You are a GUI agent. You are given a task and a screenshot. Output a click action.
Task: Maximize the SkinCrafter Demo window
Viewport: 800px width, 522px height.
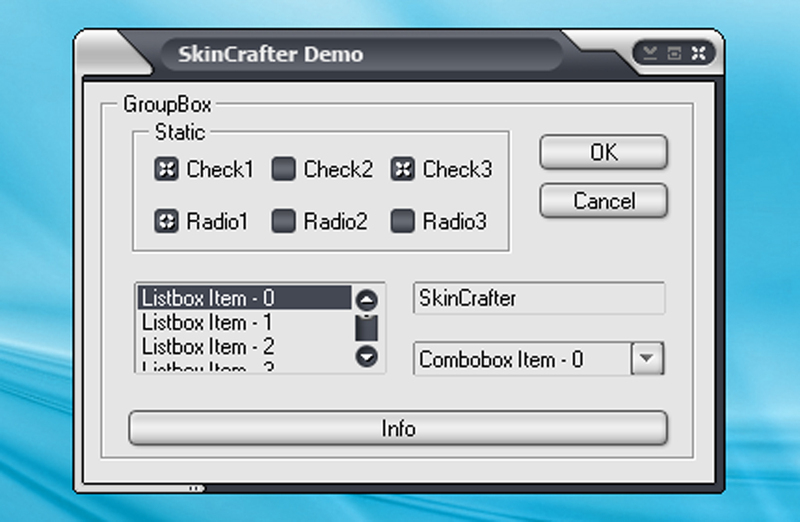click(x=674, y=53)
